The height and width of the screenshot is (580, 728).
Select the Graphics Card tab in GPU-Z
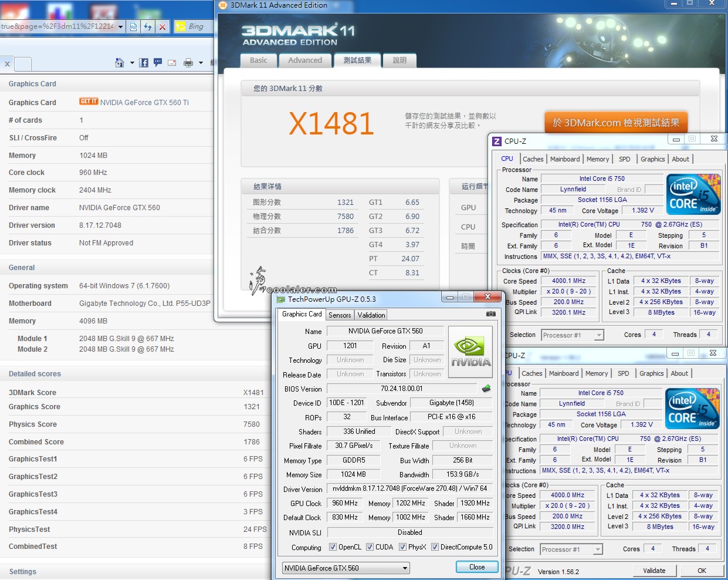point(302,314)
